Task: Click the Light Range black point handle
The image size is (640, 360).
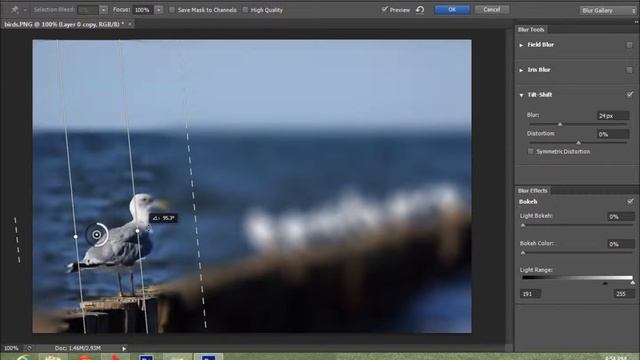Action: [605, 283]
